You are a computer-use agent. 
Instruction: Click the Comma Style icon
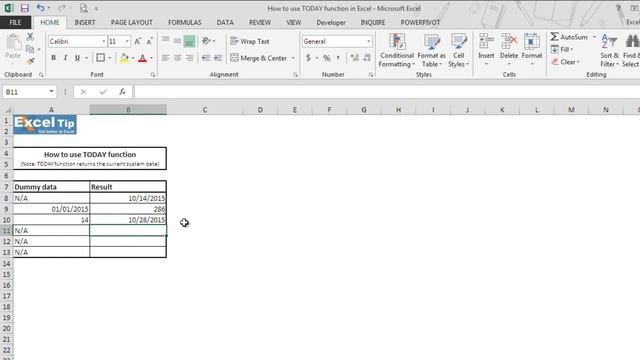tap(338, 58)
